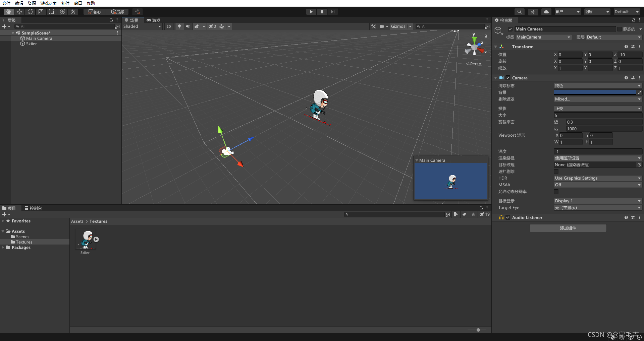Open the 投影 projection dropdown

[598, 109]
